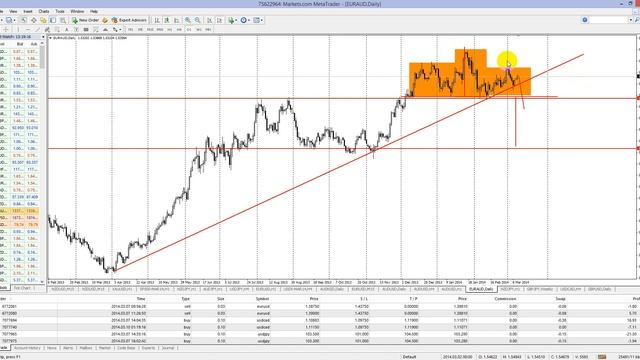Zoom out of the chart
Image resolution: width=640 pixels, height=360 pixels.
(x=198, y=20)
